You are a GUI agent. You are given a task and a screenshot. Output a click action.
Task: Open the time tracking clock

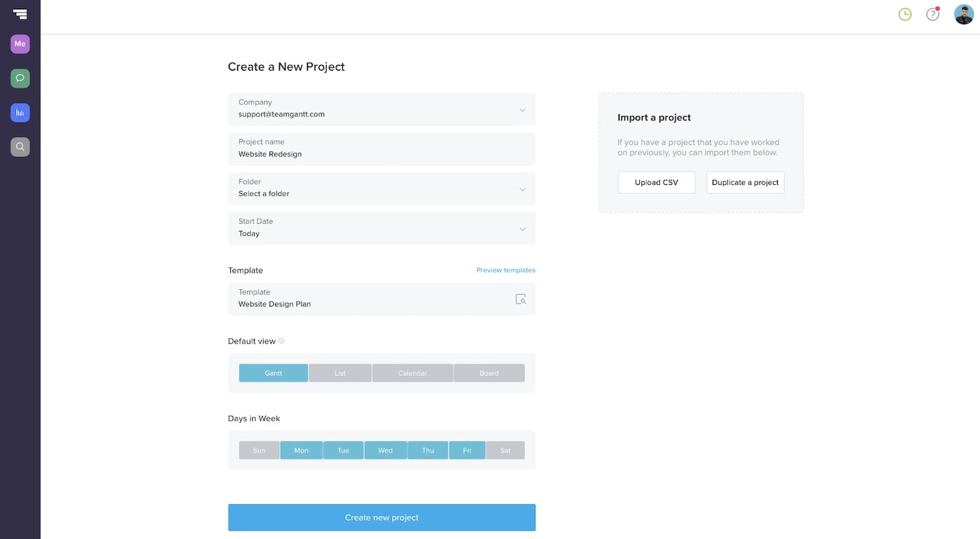pos(904,14)
